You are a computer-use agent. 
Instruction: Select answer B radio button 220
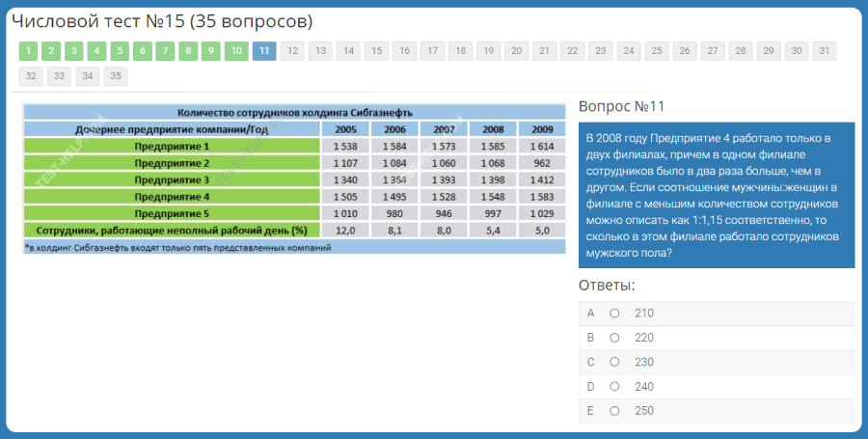coord(614,338)
